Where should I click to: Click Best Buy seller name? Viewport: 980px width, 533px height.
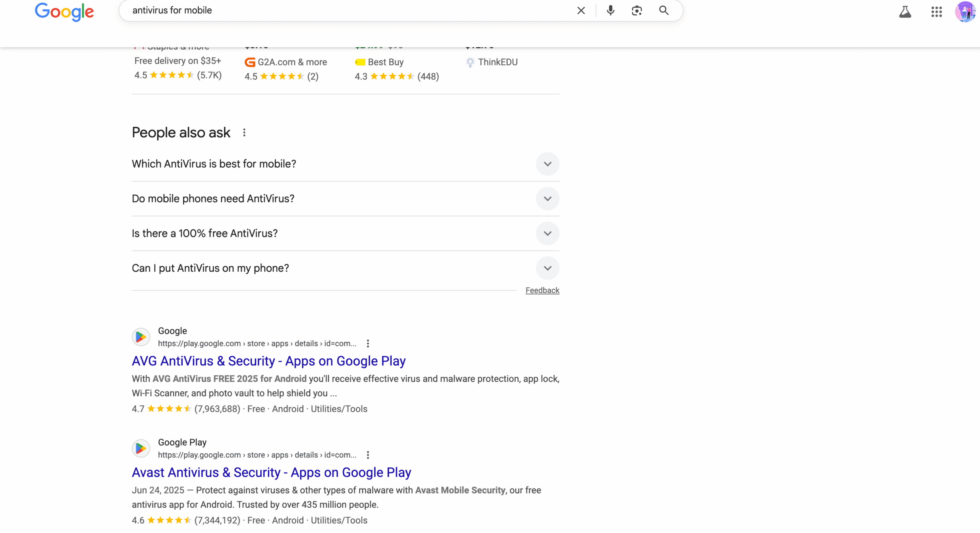tap(385, 62)
